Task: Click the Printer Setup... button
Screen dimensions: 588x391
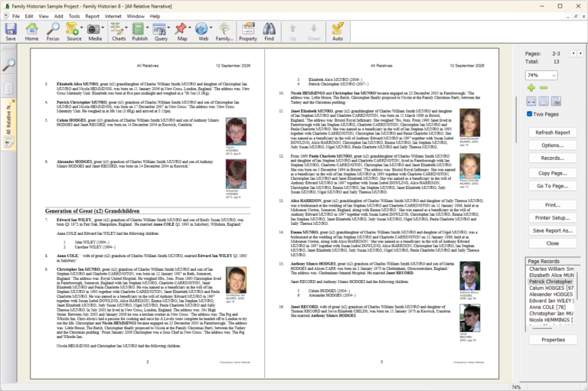Action: click(552, 218)
